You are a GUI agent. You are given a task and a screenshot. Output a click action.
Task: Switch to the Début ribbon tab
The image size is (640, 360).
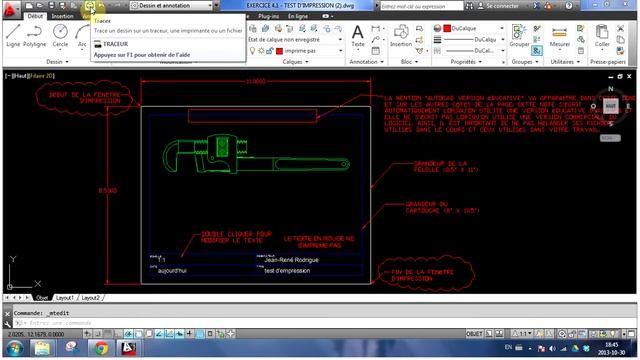35,16
